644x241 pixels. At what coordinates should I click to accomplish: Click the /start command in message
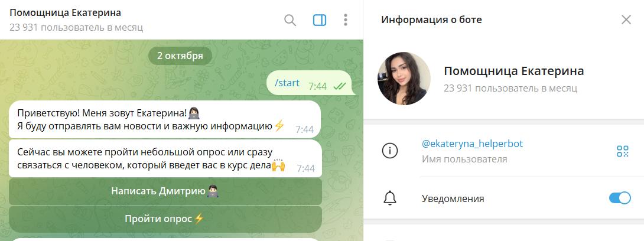coord(287,83)
